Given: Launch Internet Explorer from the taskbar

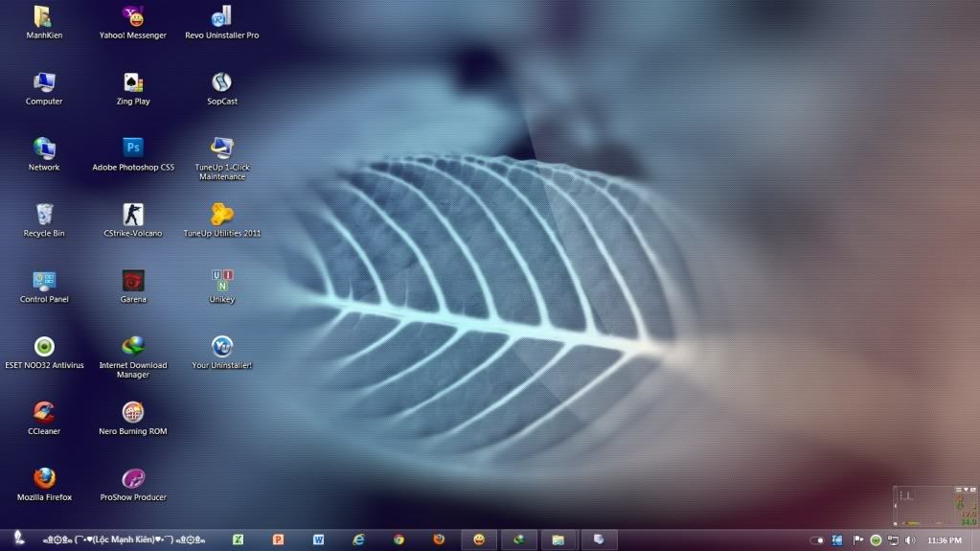Looking at the screenshot, I should (x=358, y=540).
